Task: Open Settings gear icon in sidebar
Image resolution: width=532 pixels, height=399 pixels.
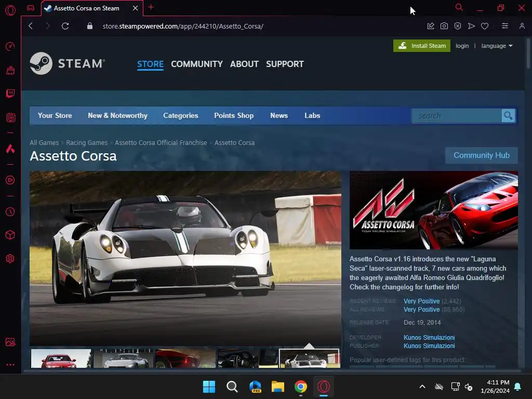Action: tap(10, 259)
